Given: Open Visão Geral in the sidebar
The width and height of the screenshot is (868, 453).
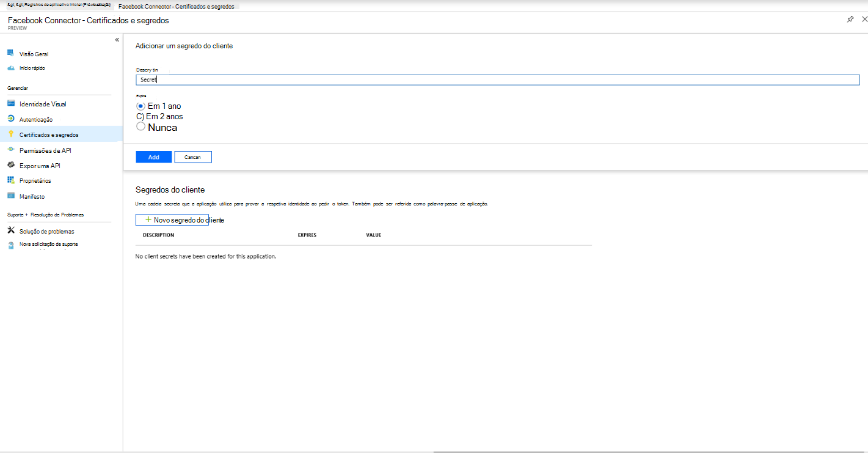Looking at the screenshot, I should (x=34, y=54).
